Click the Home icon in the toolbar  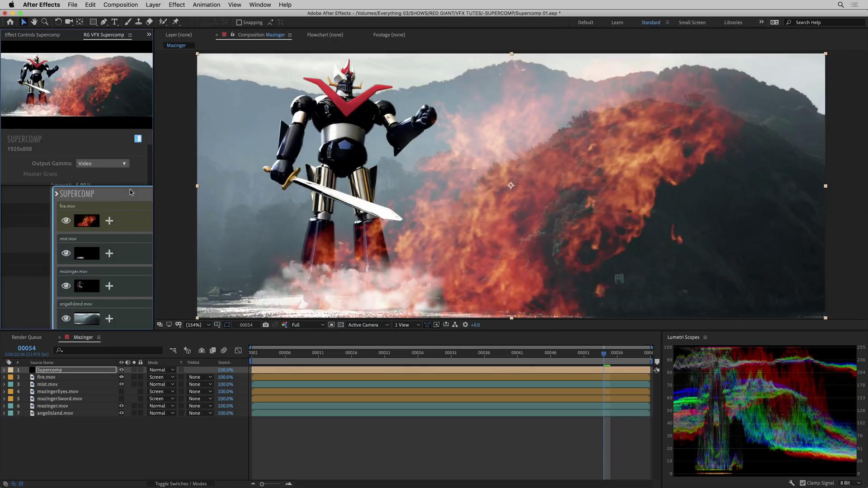(10, 22)
